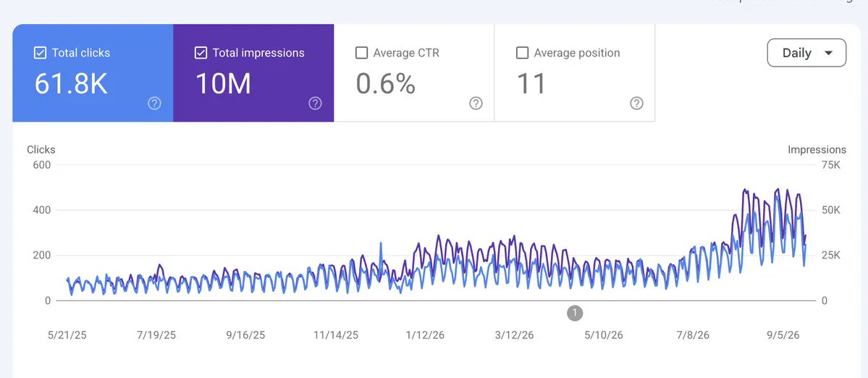Image resolution: width=868 pixels, height=378 pixels.
Task: Open help icon on Total impressions card
Action: click(x=316, y=104)
